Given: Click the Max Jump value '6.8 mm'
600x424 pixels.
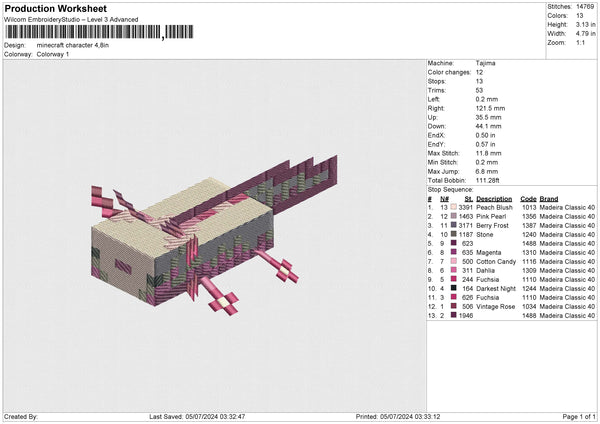Looking at the screenshot, I should point(487,171).
